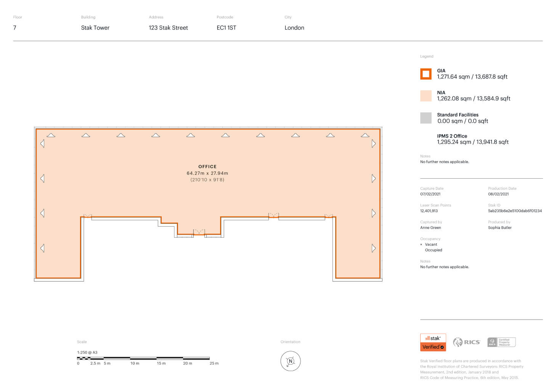Click the north orientation compass
The height and width of the screenshot is (392, 556).
coord(291,361)
